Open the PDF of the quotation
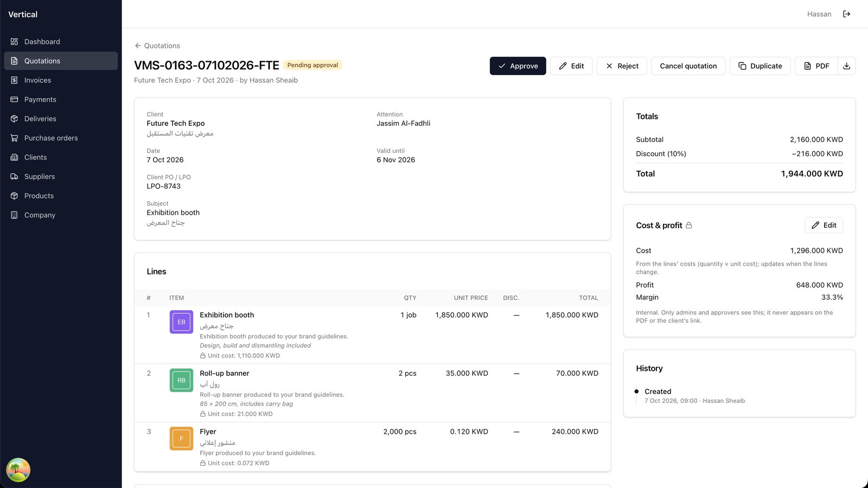This screenshot has height=488, width=868. (816, 66)
